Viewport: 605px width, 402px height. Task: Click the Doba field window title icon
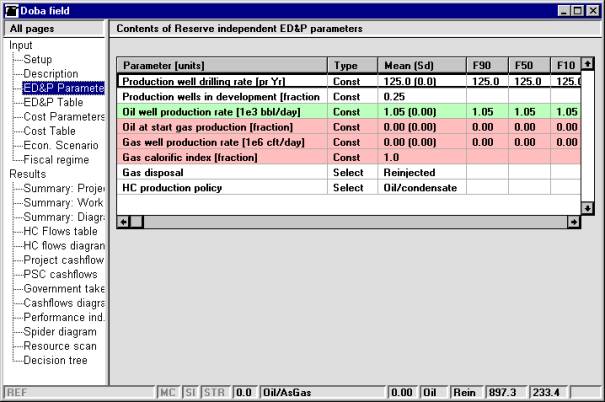click(x=11, y=11)
